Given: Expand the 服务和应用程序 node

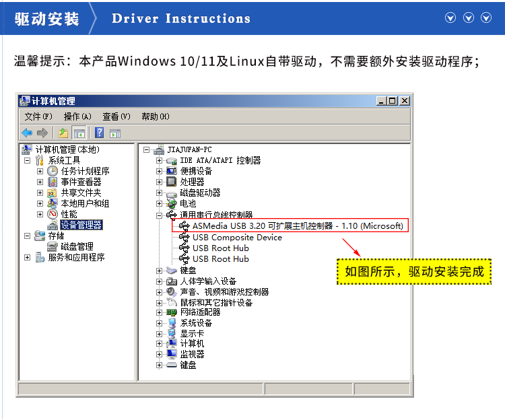Looking at the screenshot, I should [28, 258].
